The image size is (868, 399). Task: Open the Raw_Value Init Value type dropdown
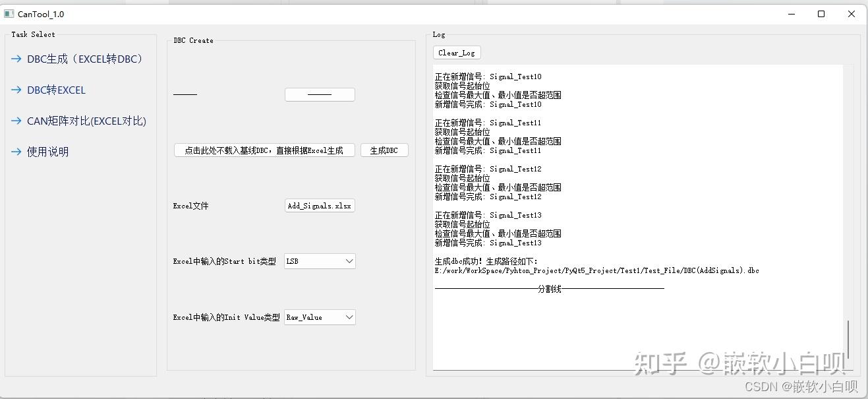point(319,317)
